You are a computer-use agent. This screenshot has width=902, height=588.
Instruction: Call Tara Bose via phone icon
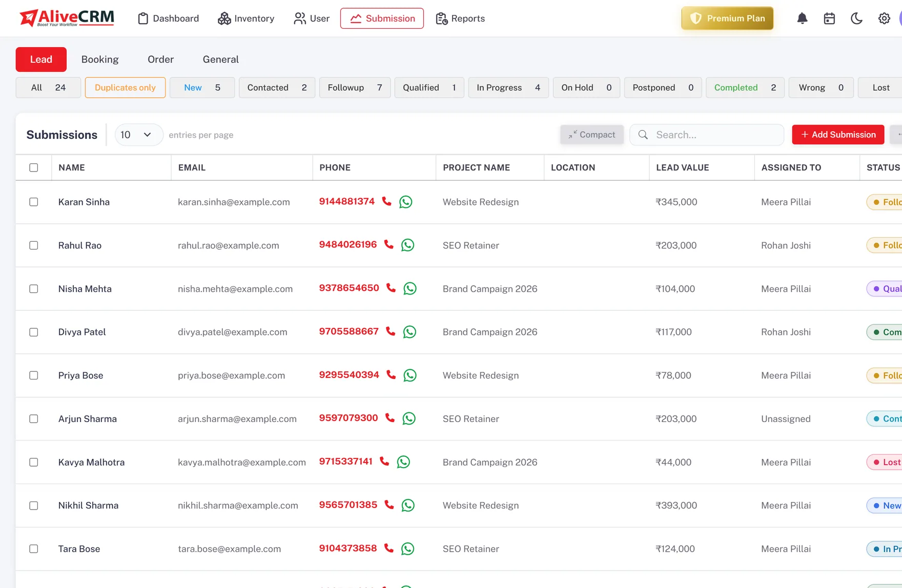pyautogui.click(x=389, y=548)
